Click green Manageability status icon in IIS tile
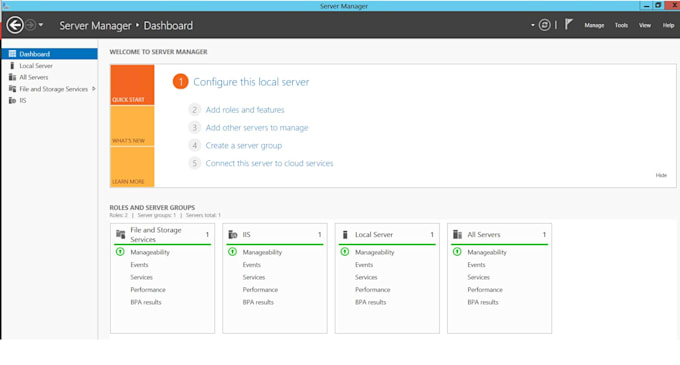This screenshot has width=680, height=365. point(232,252)
